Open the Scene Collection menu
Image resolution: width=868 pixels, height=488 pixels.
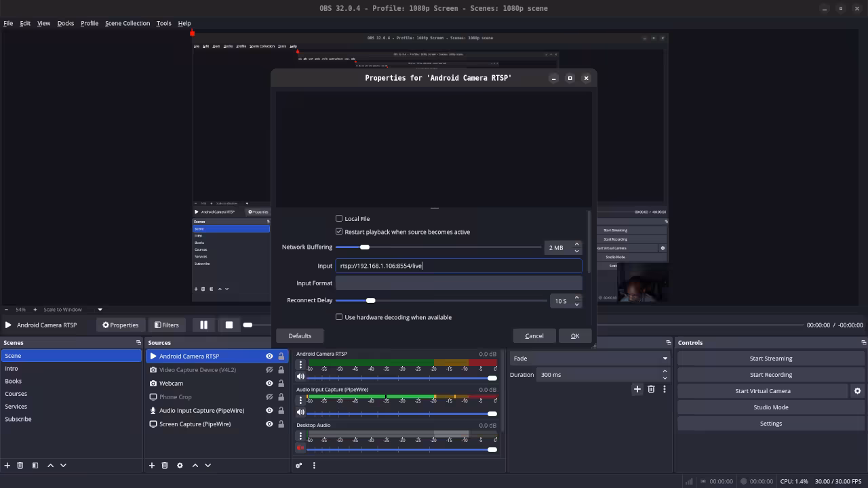coord(127,23)
